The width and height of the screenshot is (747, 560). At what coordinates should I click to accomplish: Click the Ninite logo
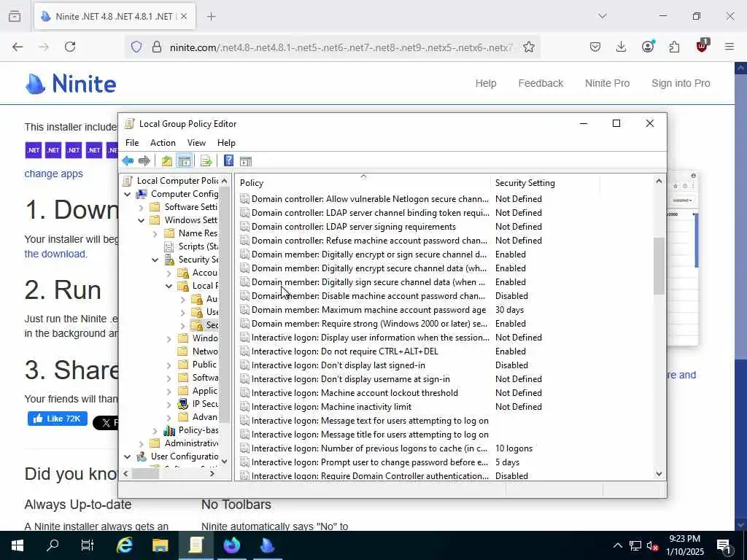point(71,84)
